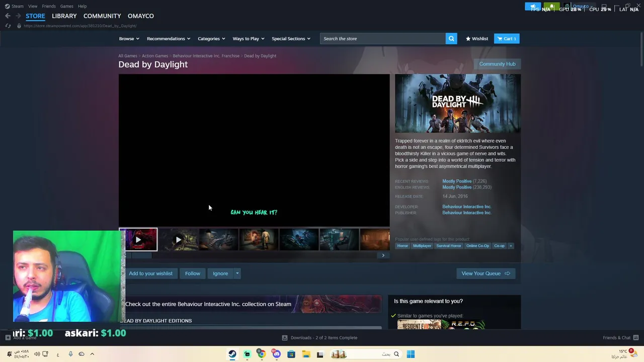Go forward using the right arrow

pyautogui.click(x=18, y=16)
